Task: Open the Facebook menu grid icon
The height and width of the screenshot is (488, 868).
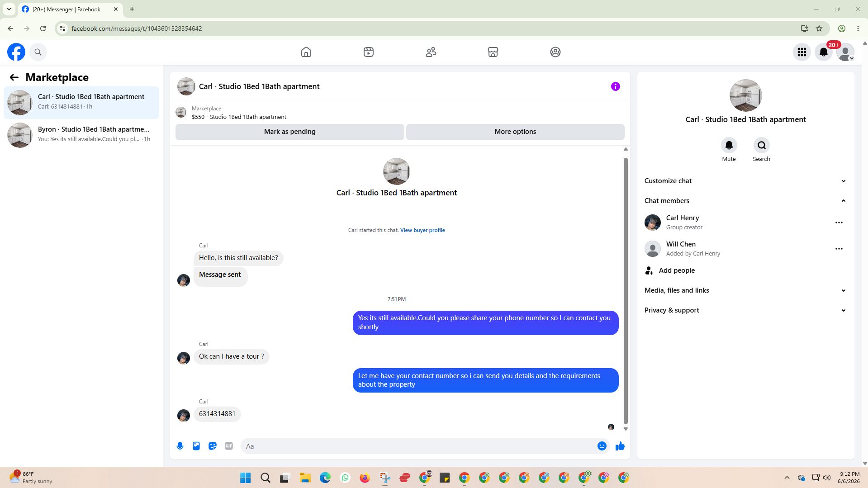Action: [802, 52]
